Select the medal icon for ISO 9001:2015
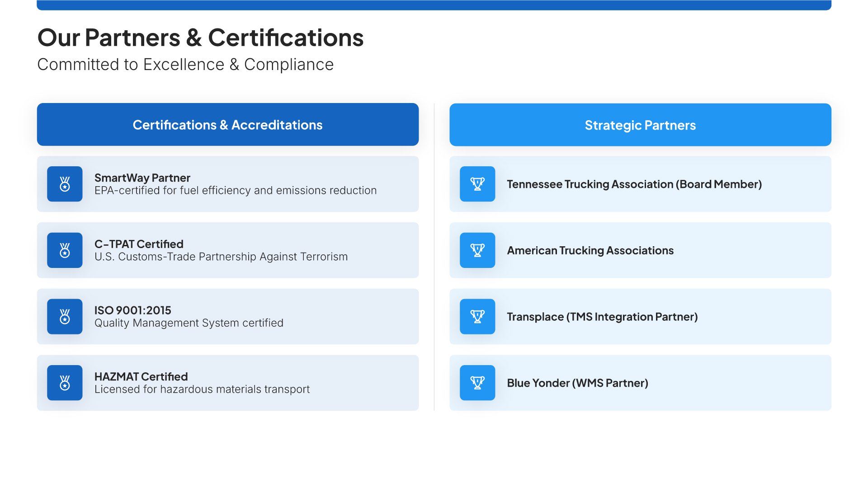The width and height of the screenshot is (868, 488). [65, 316]
